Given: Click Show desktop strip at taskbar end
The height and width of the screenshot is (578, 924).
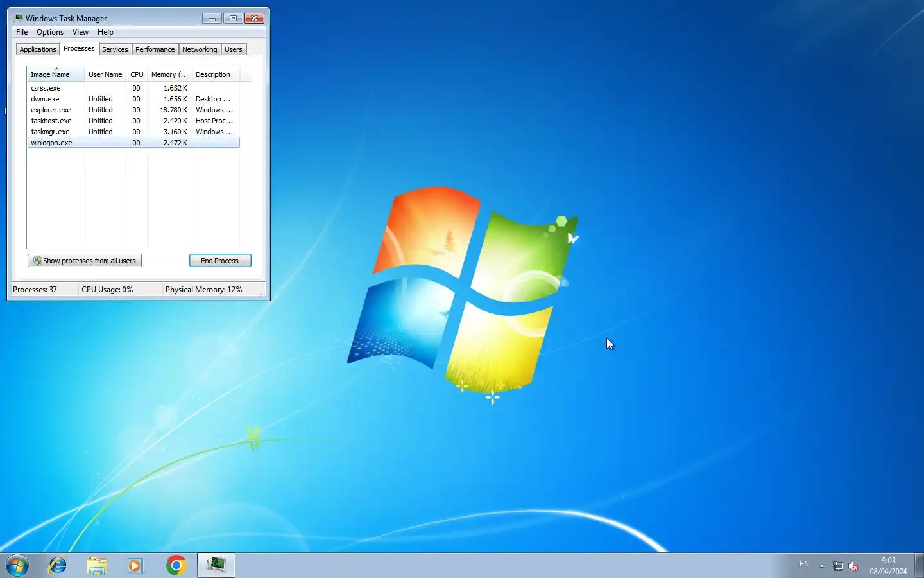Looking at the screenshot, I should click(919, 565).
